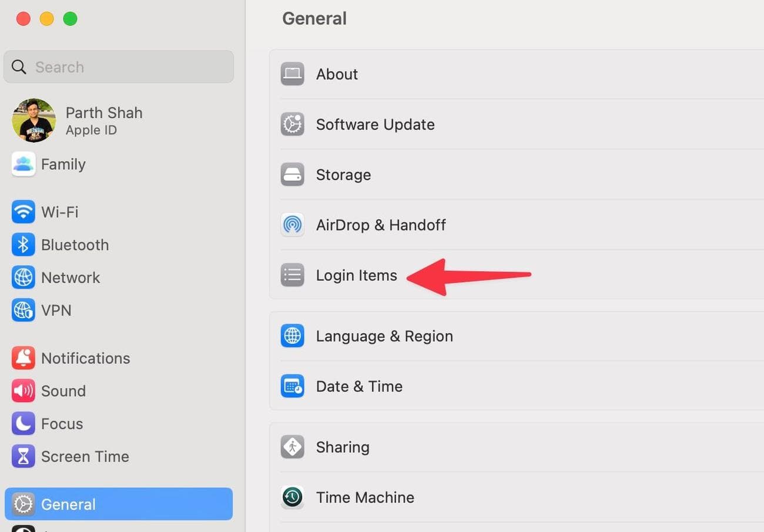Viewport: 764px width, 532px height.
Task: Click inside the Search field
Action: [118, 66]
